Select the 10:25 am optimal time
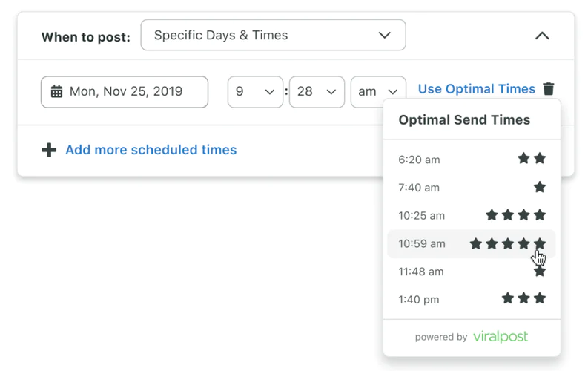This screenshot has width=588, height=371. point(472,216)
